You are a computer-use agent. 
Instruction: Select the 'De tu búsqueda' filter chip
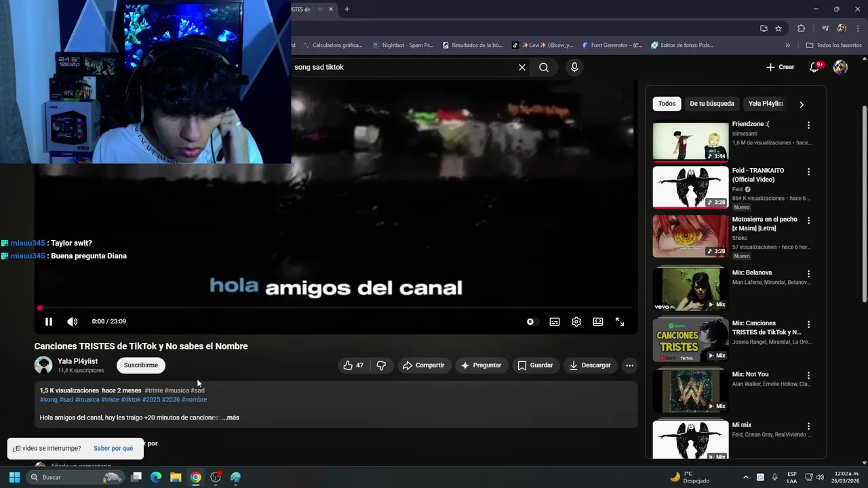point(712,104)
